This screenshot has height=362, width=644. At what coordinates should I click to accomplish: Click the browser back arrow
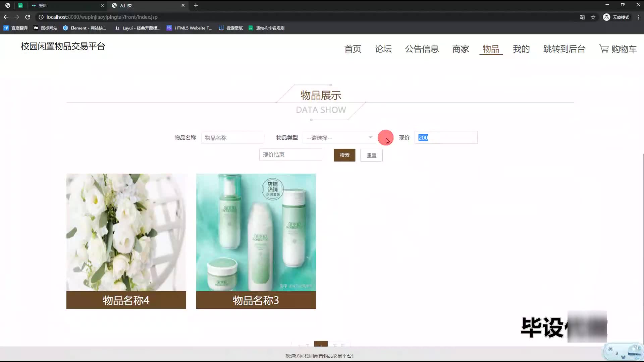coord(6,17)
